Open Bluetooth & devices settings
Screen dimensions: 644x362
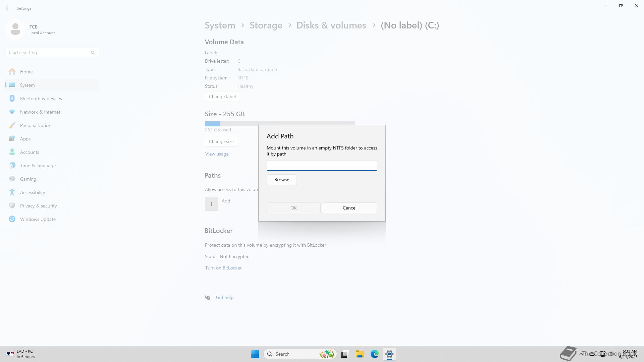pos(41,99)
